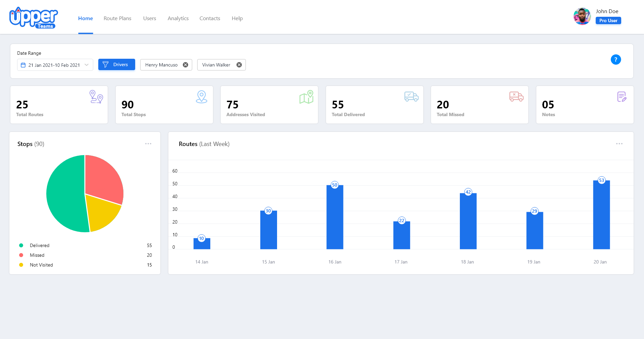The image size is (644, 339).
Task: Click John Doe's profile picture
Action: coord(582,16)
